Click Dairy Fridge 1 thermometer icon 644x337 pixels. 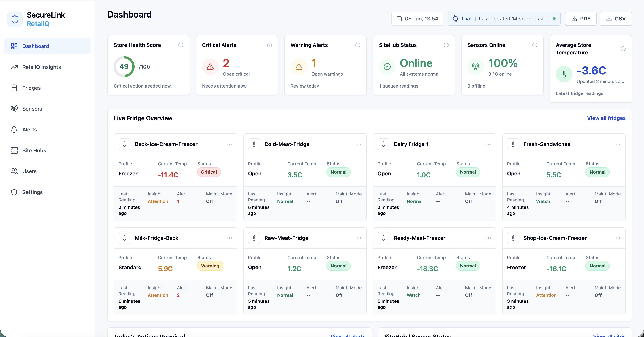[x=383, y=144]
